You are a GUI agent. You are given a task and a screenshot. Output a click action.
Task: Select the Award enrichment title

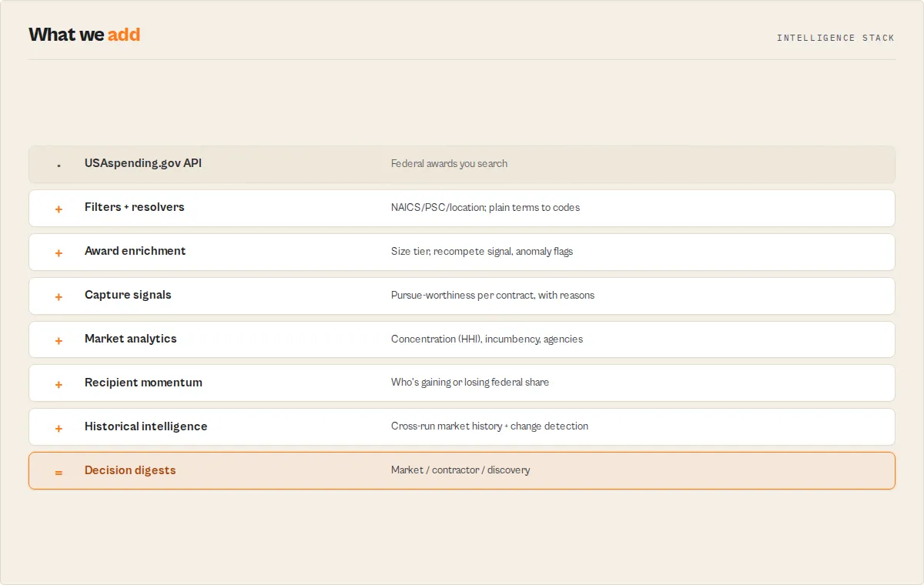pos(136,251)
